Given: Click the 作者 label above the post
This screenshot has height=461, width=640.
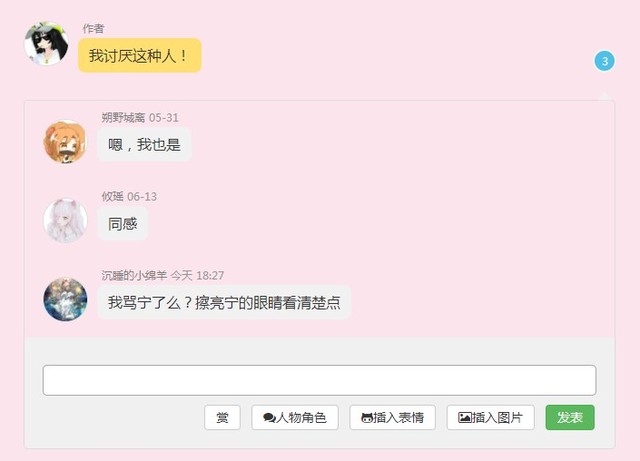Looking at the screenshot, I should click(x=93, y=28).
